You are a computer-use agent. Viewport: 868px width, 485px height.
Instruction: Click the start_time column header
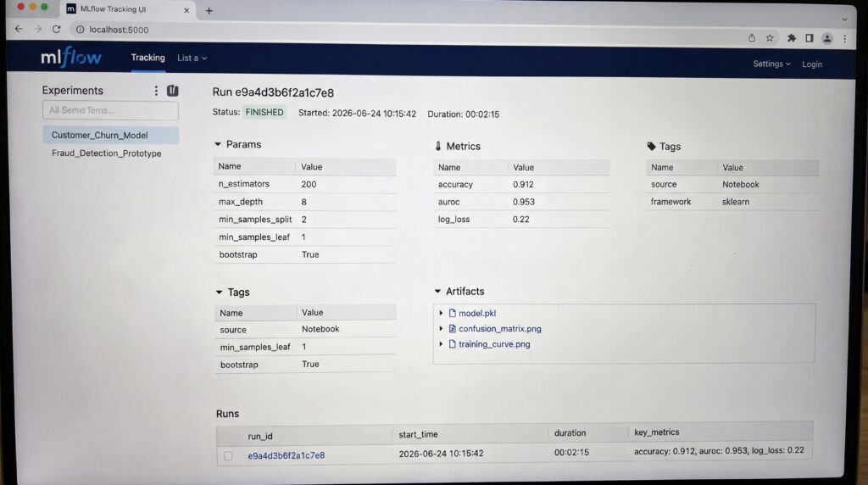click(x=418, y=435)
